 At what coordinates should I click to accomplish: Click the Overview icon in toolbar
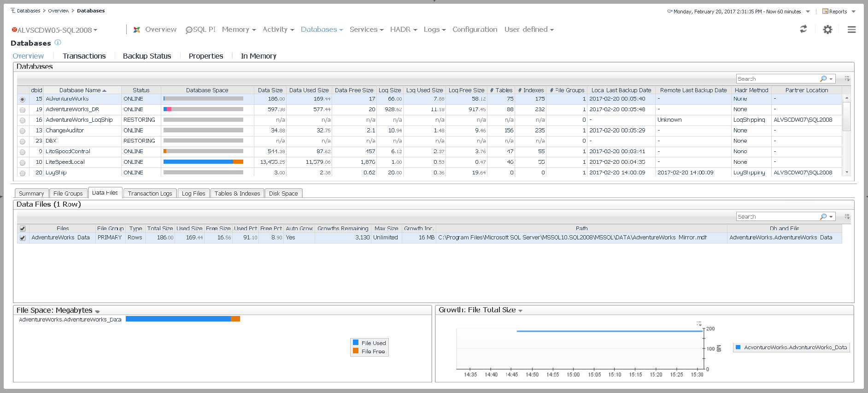[137, 30]
